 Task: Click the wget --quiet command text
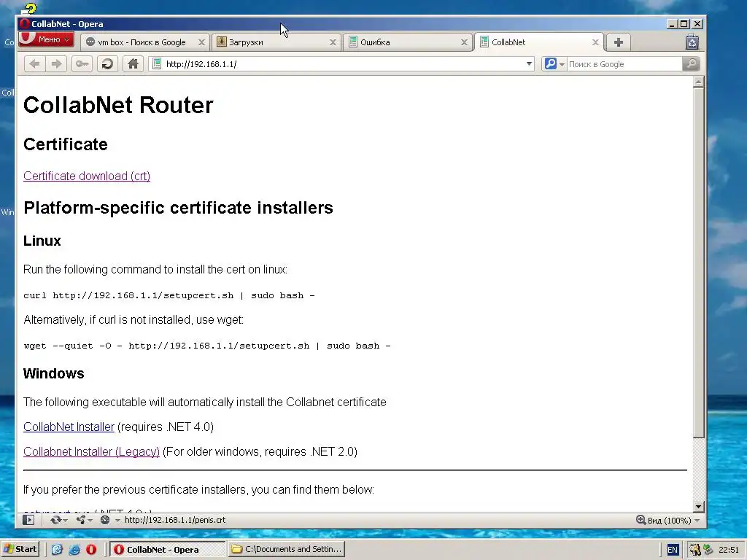(206, 346)
